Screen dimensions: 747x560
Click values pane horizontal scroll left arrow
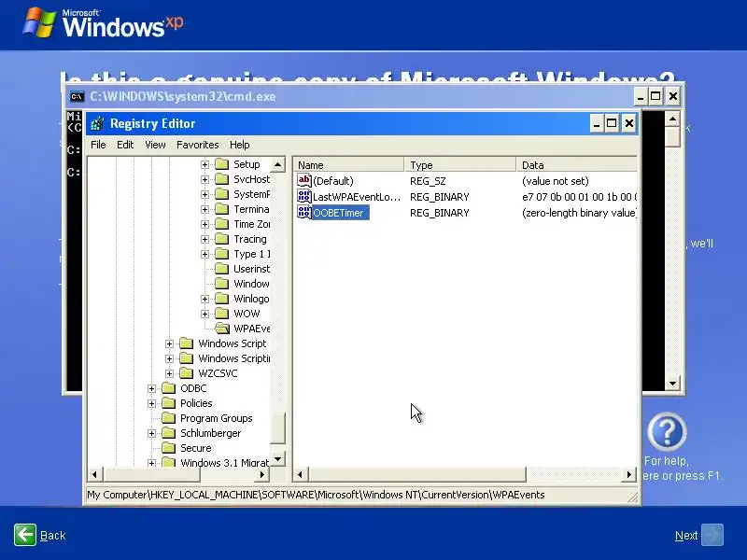pyautogui.click(x=300, y=474)
